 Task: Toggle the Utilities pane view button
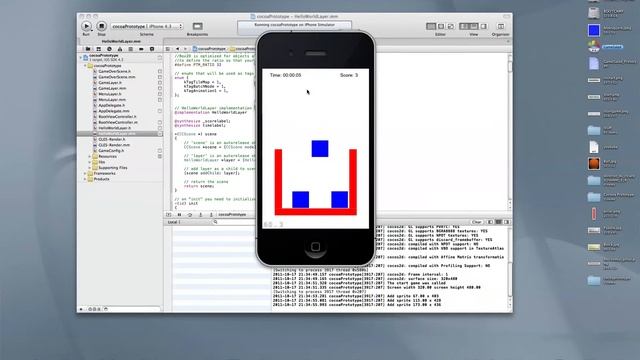pyautogui.click(x=483, y=26)
